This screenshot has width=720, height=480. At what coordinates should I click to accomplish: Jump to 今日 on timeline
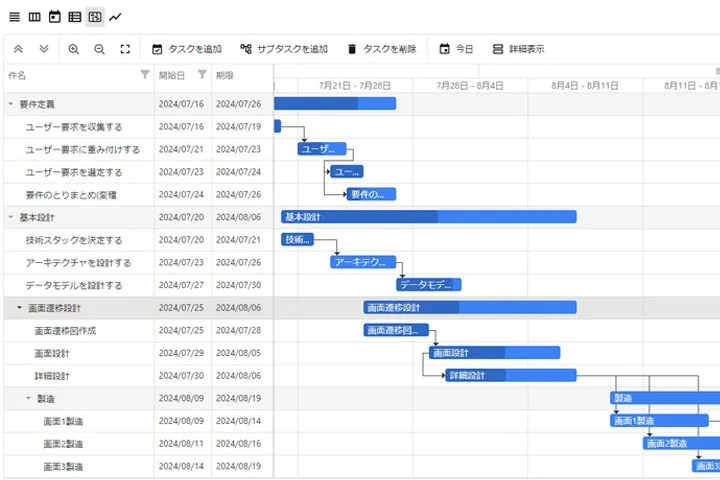click(x=456, y=49)
